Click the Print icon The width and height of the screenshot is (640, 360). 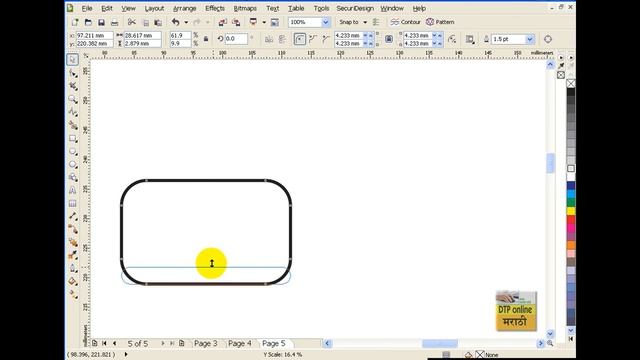pos(114,22)
